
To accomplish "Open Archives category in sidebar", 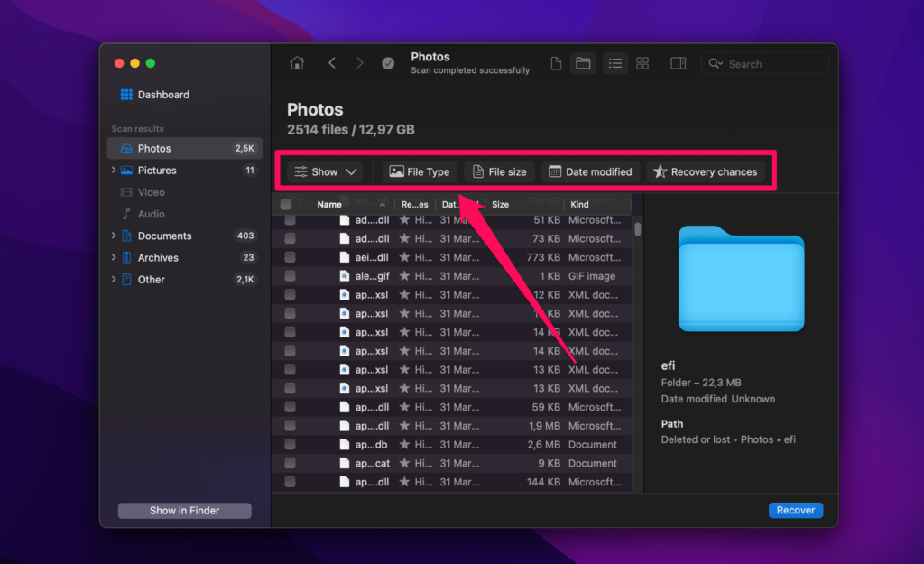I will [x=184, y=257].
